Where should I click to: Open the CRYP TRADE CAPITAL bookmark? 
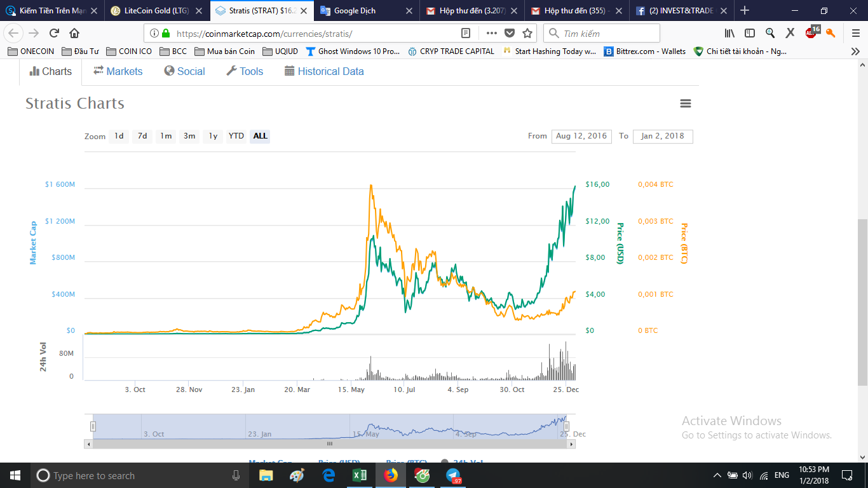pyautogui.click(x=451, y=51)
